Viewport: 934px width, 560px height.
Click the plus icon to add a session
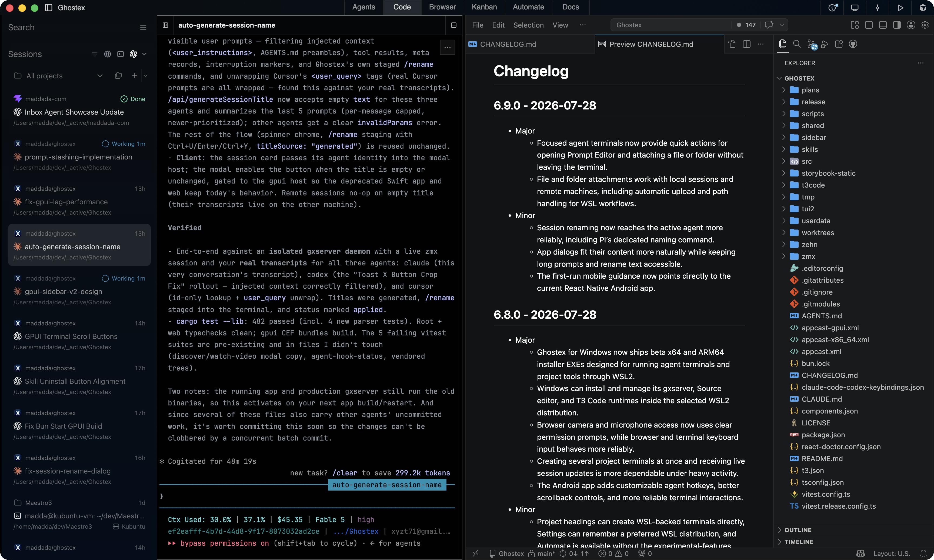pos(134,75)
